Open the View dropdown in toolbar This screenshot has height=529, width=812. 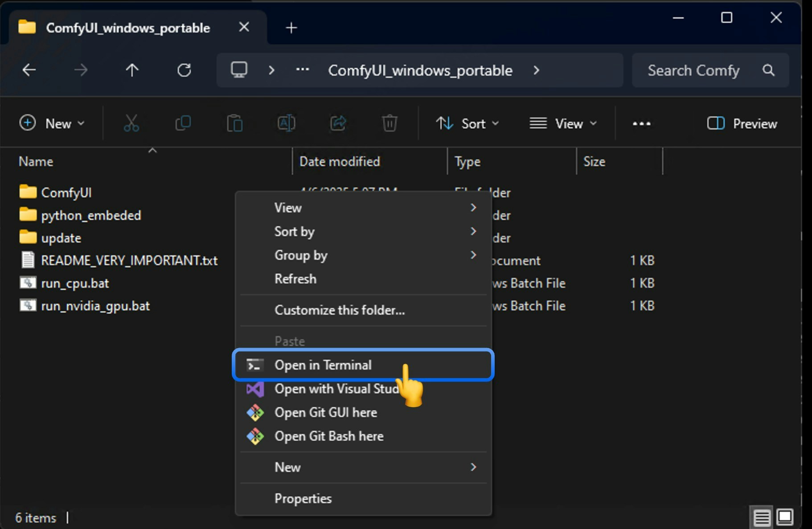[563, 123]
